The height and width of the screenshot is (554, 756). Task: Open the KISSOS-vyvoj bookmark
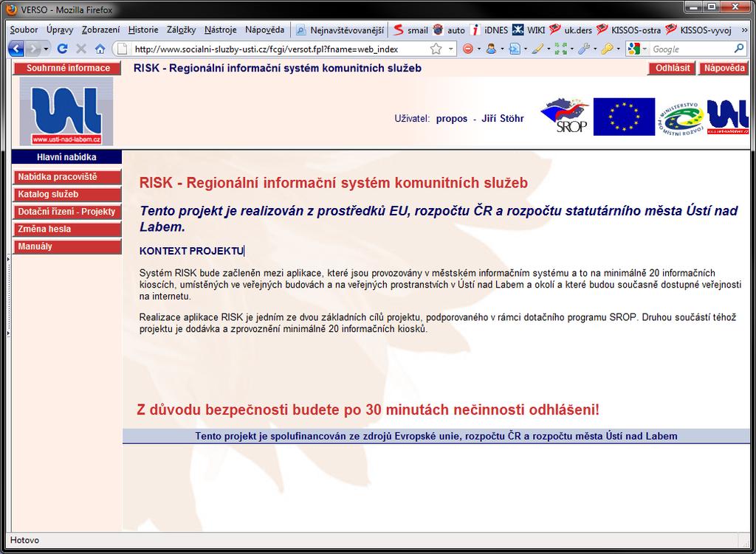click(x=698, y=30)
